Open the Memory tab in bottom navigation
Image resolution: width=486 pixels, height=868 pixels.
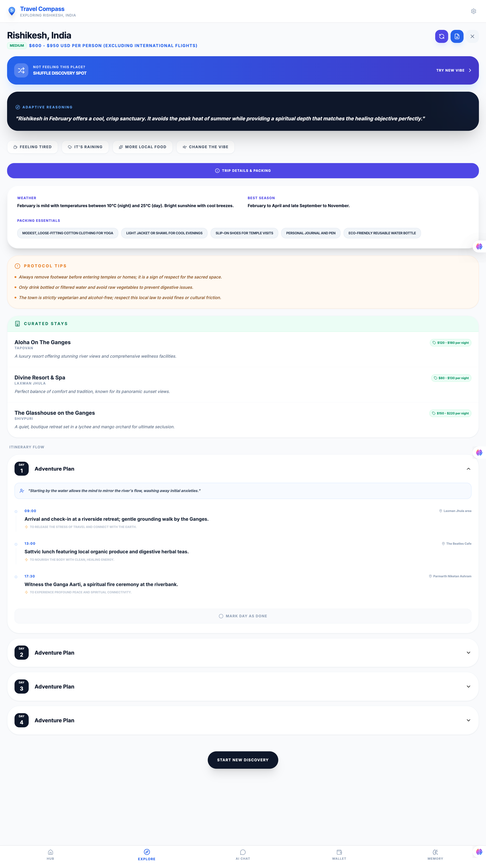tap(435, 854)
